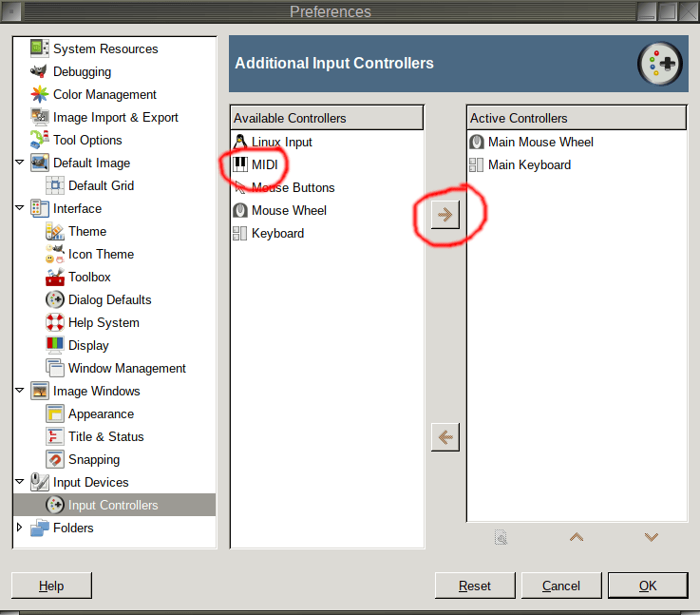Remove active controller with left arrow button
This screenshot has height=615, width=700.
pos(445,437)
